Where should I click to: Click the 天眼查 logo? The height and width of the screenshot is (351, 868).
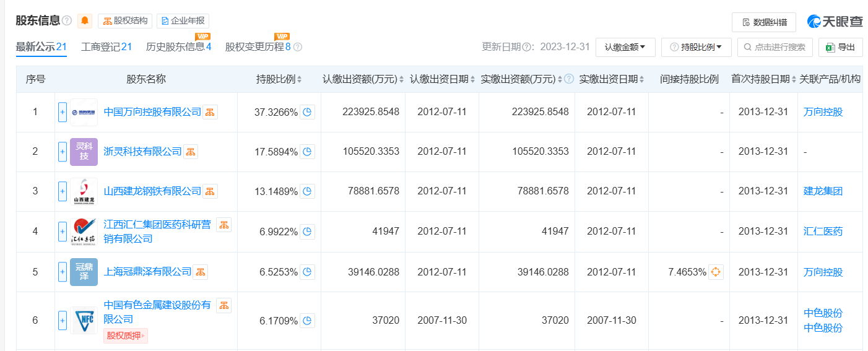tap(835, 22)
